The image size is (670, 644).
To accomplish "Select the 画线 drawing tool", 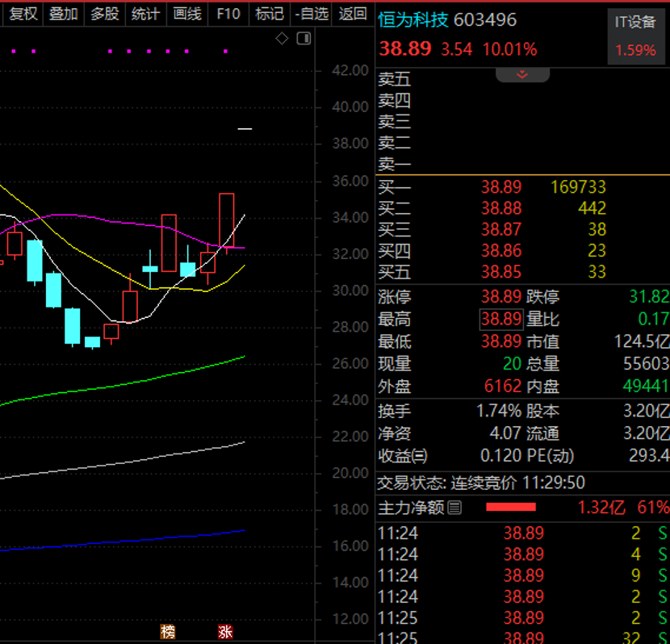I will [x=186, y=14].
